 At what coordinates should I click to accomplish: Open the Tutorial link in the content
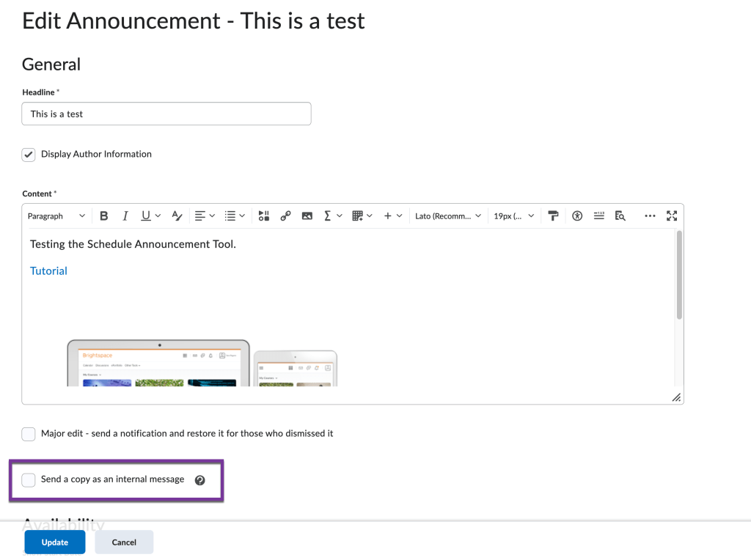click(48, 271)
